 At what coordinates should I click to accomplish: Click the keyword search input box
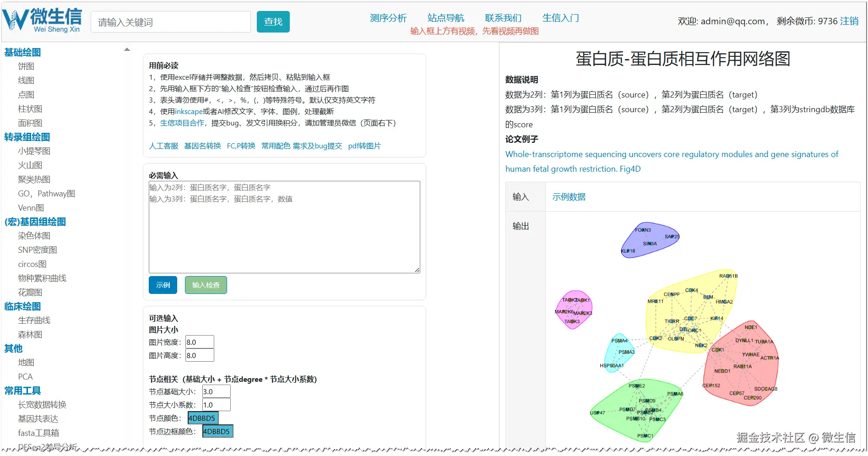[171, 22]
